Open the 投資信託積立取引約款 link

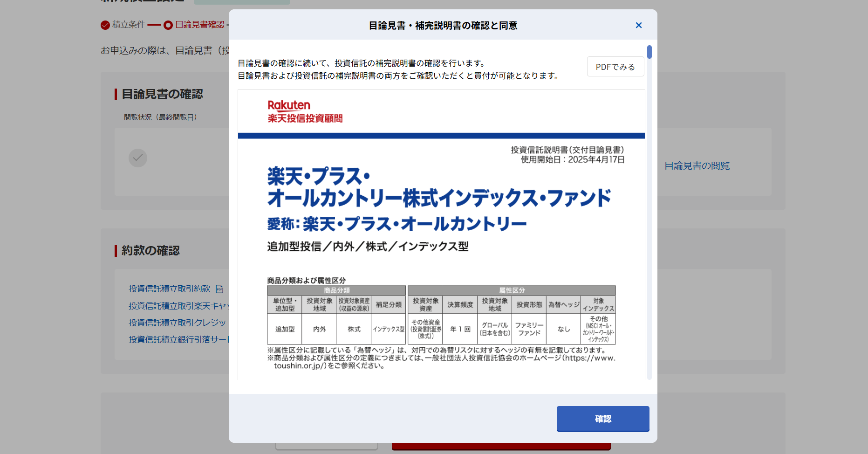(170, 289)
